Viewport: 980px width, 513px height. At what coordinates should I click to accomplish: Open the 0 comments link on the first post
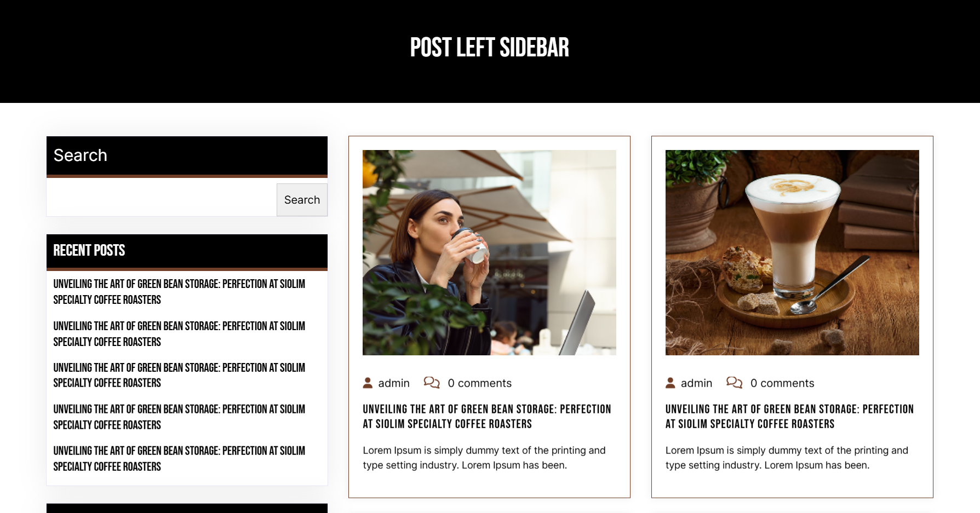click(479, 383)
